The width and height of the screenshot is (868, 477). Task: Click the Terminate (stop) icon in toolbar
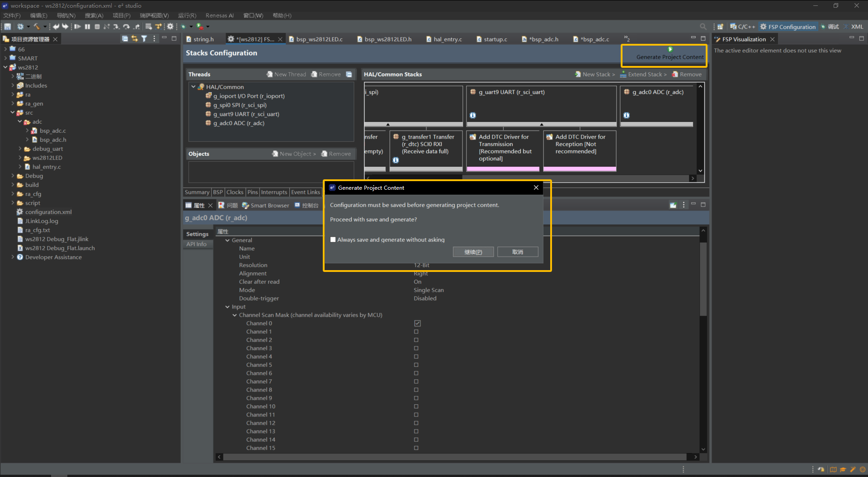point(97,27)
